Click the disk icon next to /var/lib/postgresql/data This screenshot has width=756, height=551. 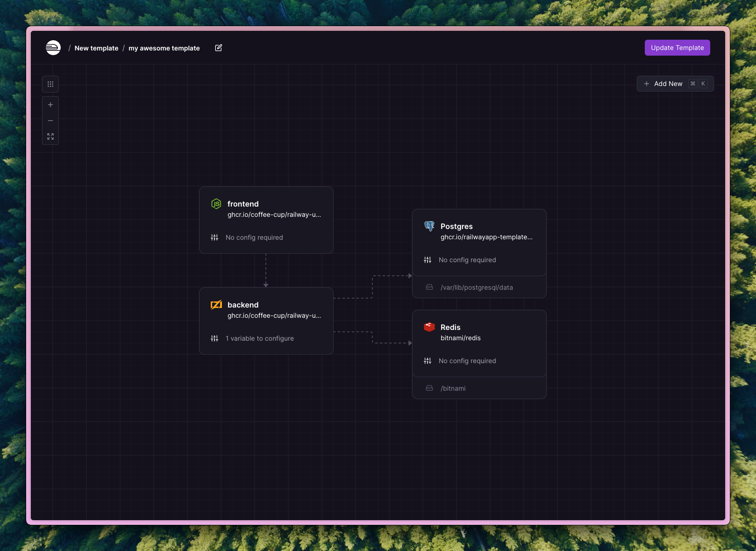pos(429,287)
